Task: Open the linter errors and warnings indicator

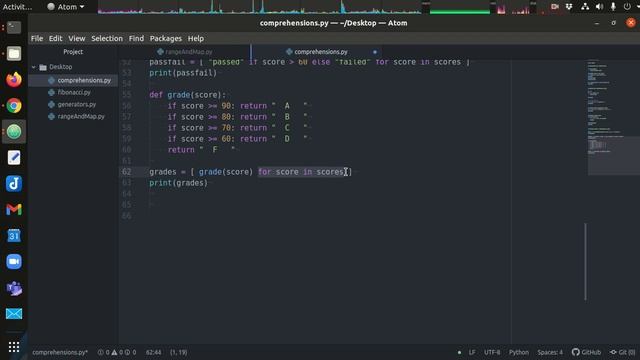Action: (x=117, y=352)
